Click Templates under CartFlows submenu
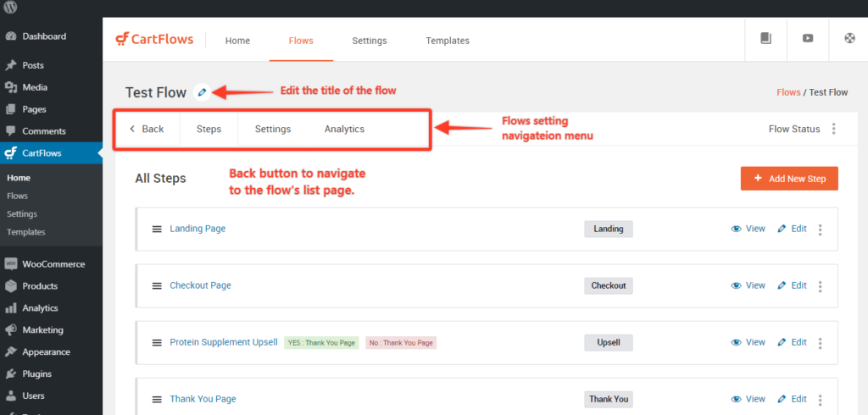Image resolution: width=868 pixels, height=415 pixels. pyautogui.click(x=26, y=232)
